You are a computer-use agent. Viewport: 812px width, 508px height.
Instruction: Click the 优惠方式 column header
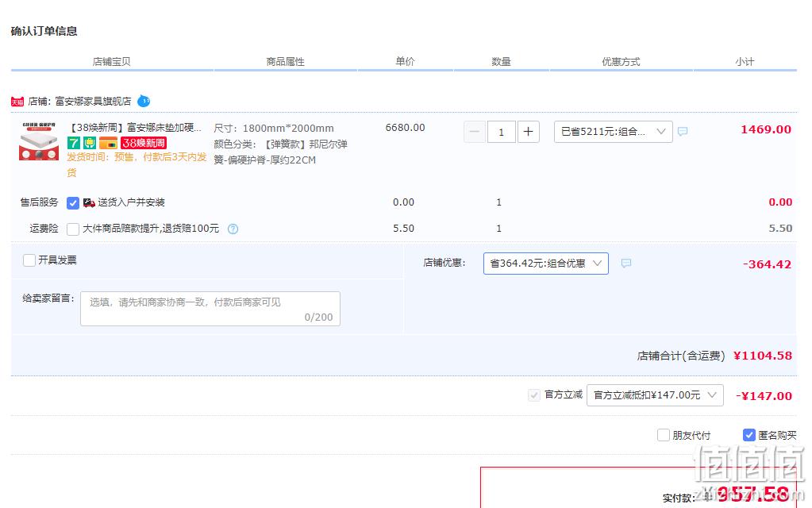click(x=621, y=62)
